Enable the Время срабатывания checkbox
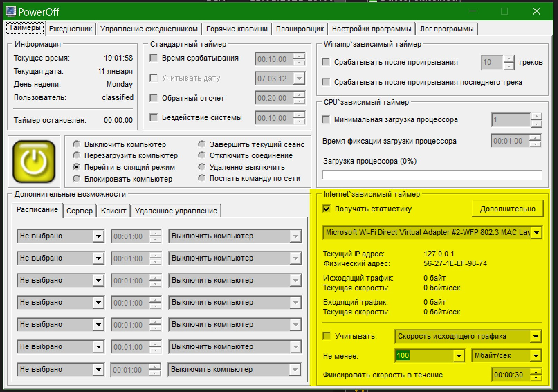 [x=154, y=58]
